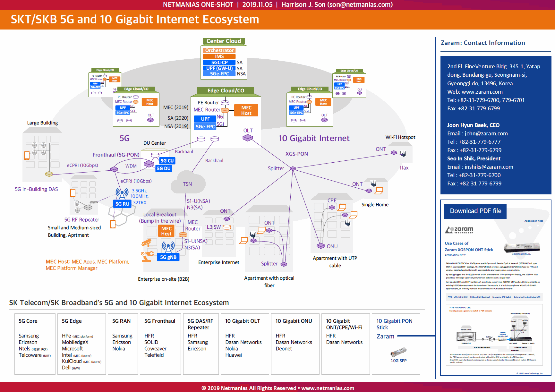Viewport: 555px width, 392px height.
Task: Click the www.netmanias.com footer link
Action: (x=328, y=388)
